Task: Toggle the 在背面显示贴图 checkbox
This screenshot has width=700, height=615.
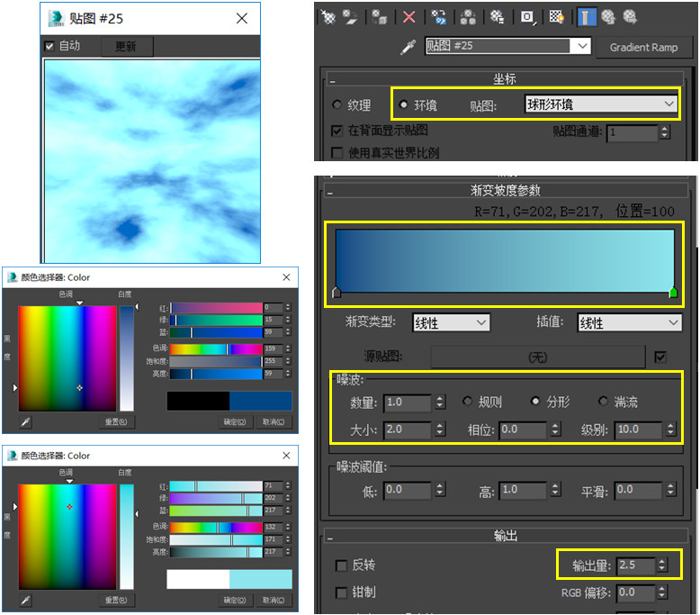Action: [x=337, y=131]
